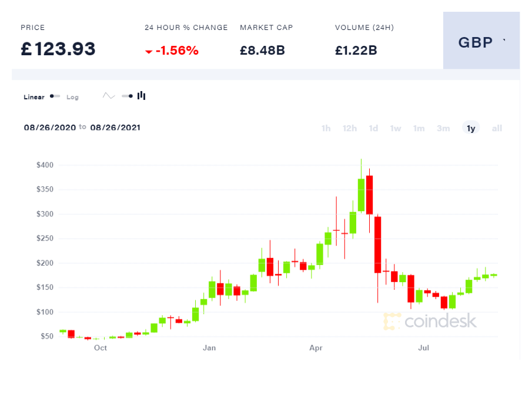Select the 3m time range
The image size is (532, 395).
[443, 128]
